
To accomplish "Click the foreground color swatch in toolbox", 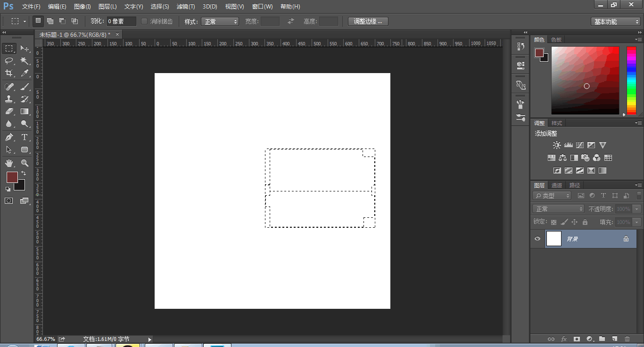I will pos(12,177).
